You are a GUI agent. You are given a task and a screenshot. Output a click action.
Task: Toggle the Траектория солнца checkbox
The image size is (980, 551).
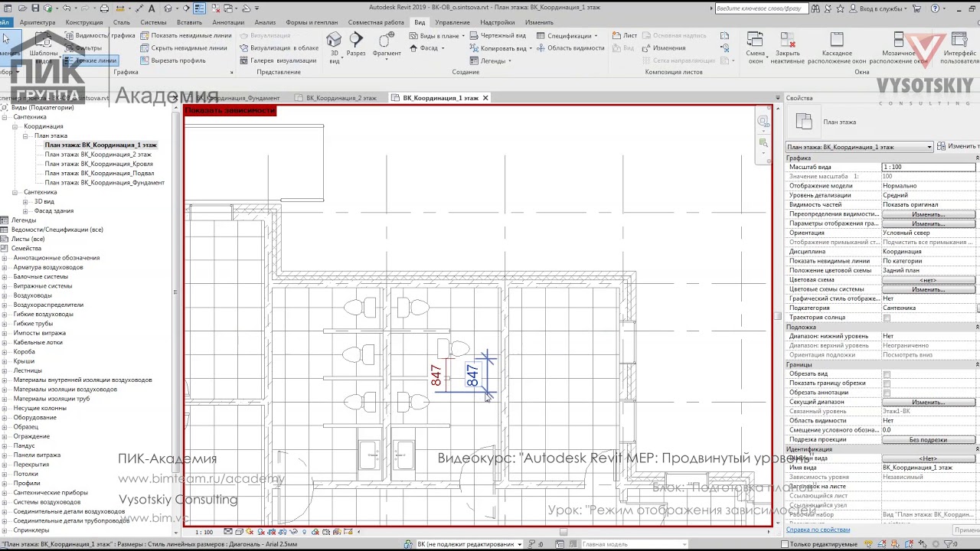pyautogui.click(x=887, y=318)
